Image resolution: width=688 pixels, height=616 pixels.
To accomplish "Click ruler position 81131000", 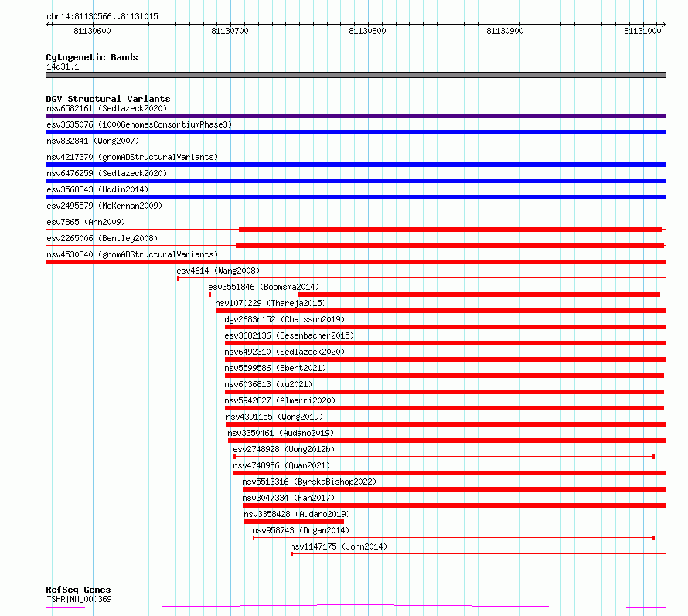I will click(642, 31).
